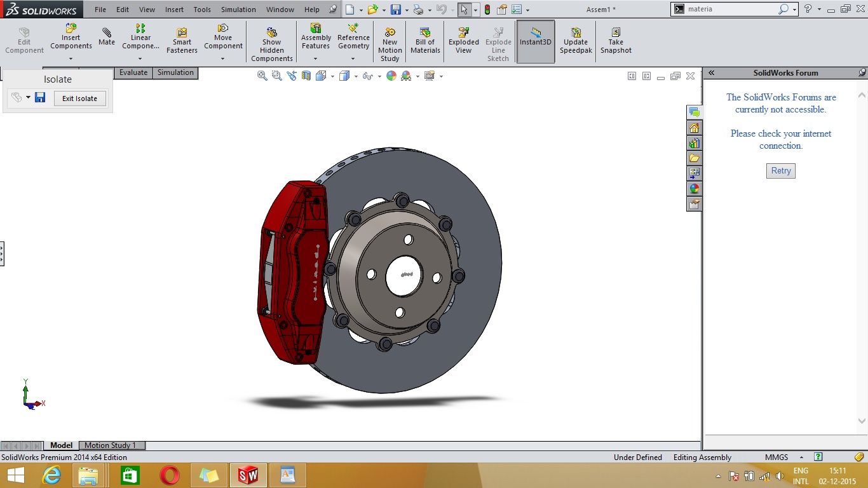
Task: Click the Apply Scene icon
Action: point(406,76)
